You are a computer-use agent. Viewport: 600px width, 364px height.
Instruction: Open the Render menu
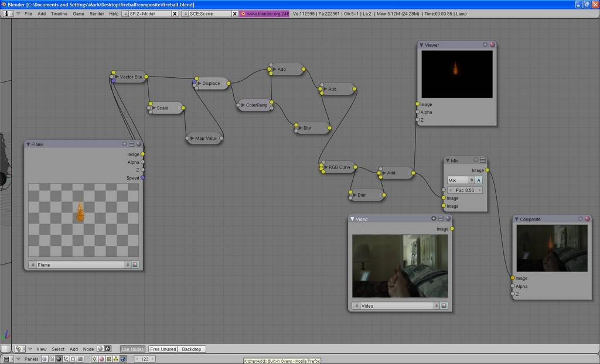click(x=97, y=13)
